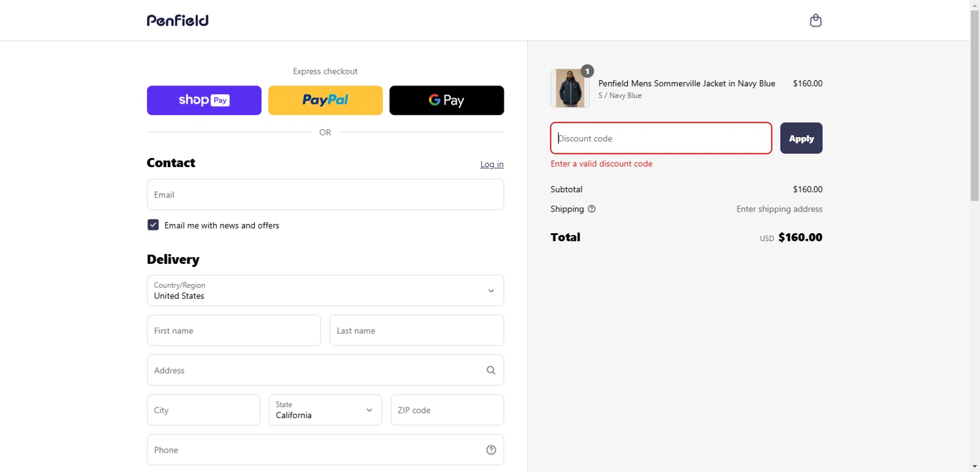Click the Subtotal label
This screenshot has width=980, height=472.
pos(566,189)
